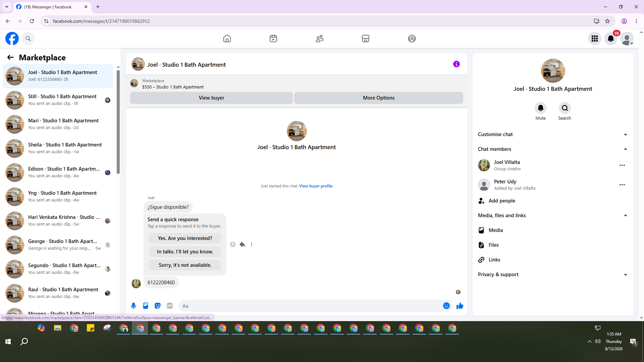Show hidden system tray icons
Image resolution: width=644 pixels, height=362 pixels.
[589, 341]
